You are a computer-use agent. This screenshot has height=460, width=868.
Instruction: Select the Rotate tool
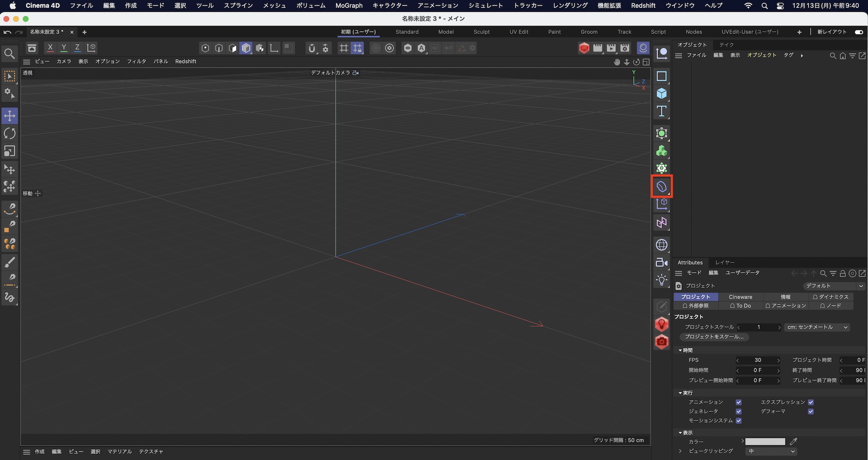click(x=10, y=133)
